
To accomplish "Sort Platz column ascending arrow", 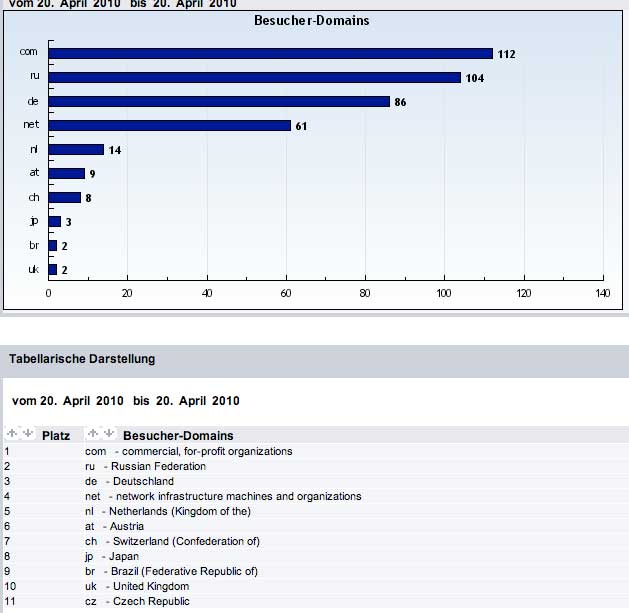I will 12,434.
